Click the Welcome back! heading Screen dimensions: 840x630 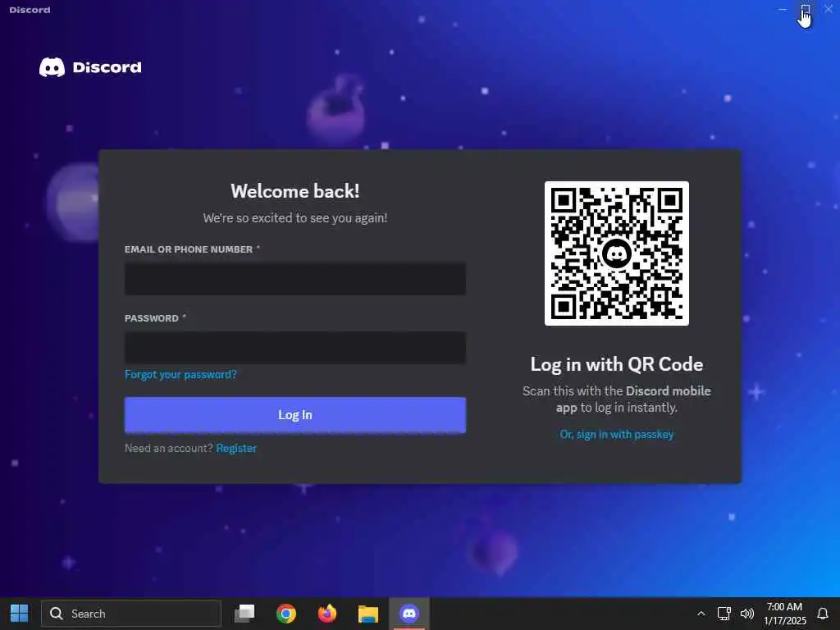point(295,191)
